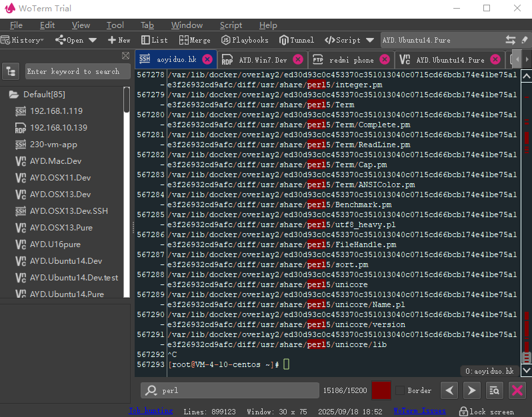Click the Playbooks toolbar icon
The height and width of the screenshot is (417, 532).
click(x=245, y=40)
